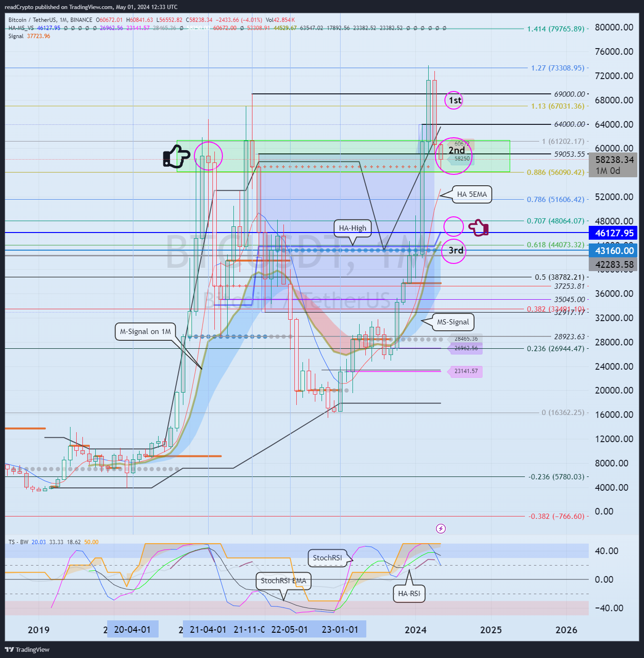Screen dimensions: 644x658
Task: Click the 'Signal 37723.96' legend entry
Action: pyautogui.click(x=29, y=36)
